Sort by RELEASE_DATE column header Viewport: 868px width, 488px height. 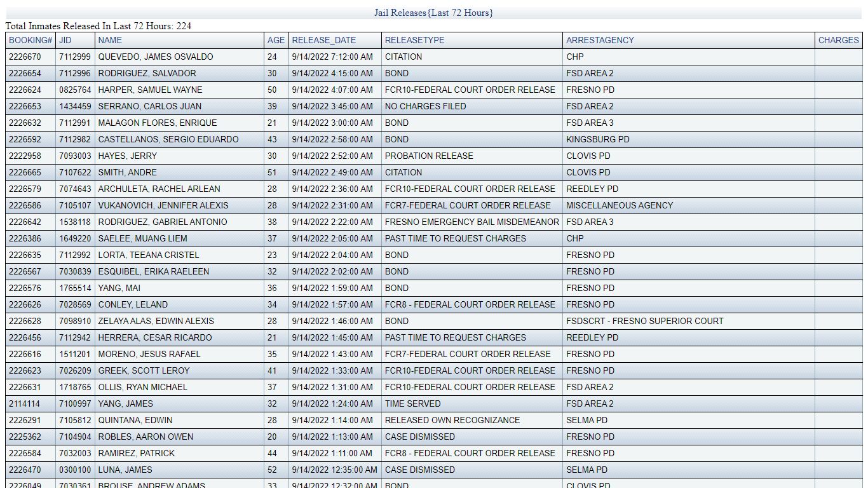coord(324,40)
